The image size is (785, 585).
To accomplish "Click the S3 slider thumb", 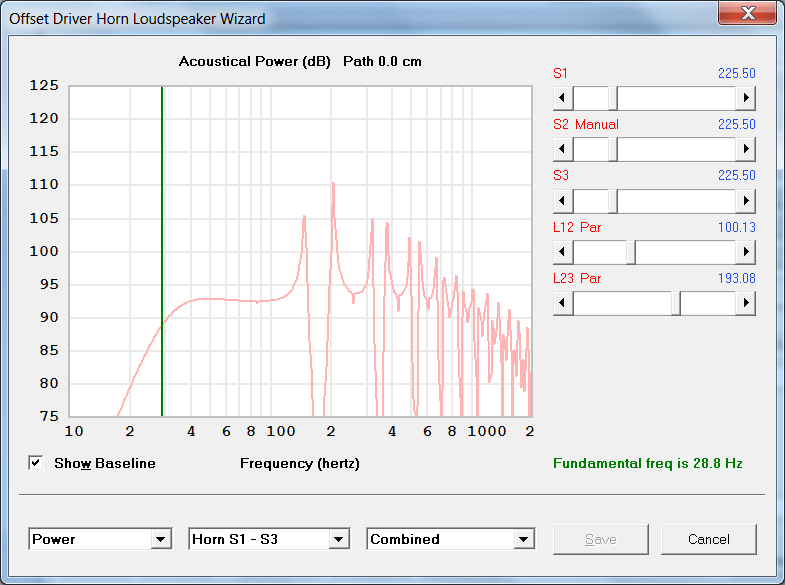I will point(613,201).
